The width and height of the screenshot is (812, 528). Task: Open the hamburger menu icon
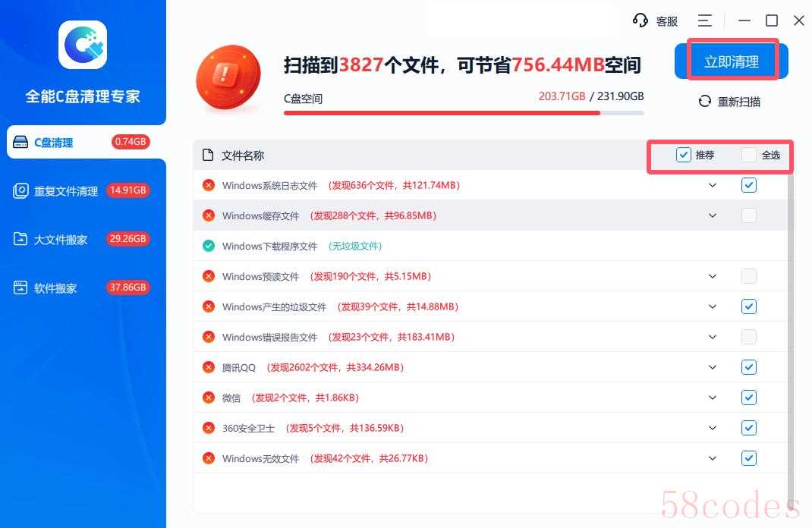point(705,20)
